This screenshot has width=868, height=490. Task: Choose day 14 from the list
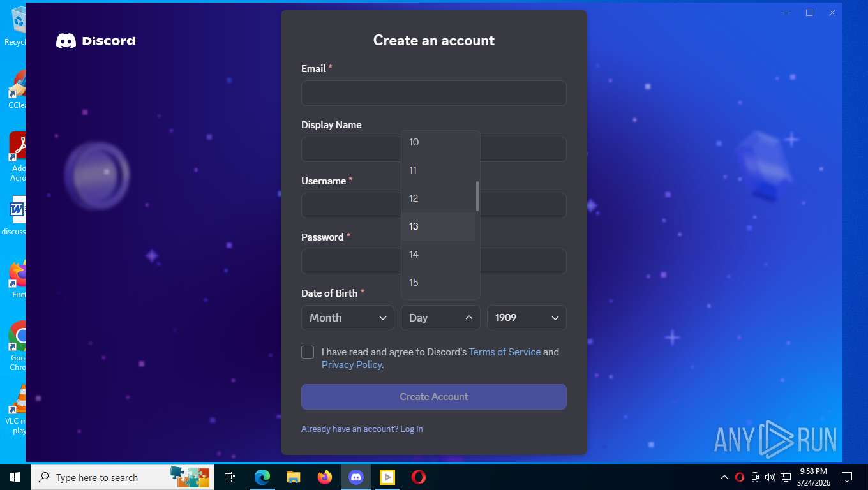438,255
